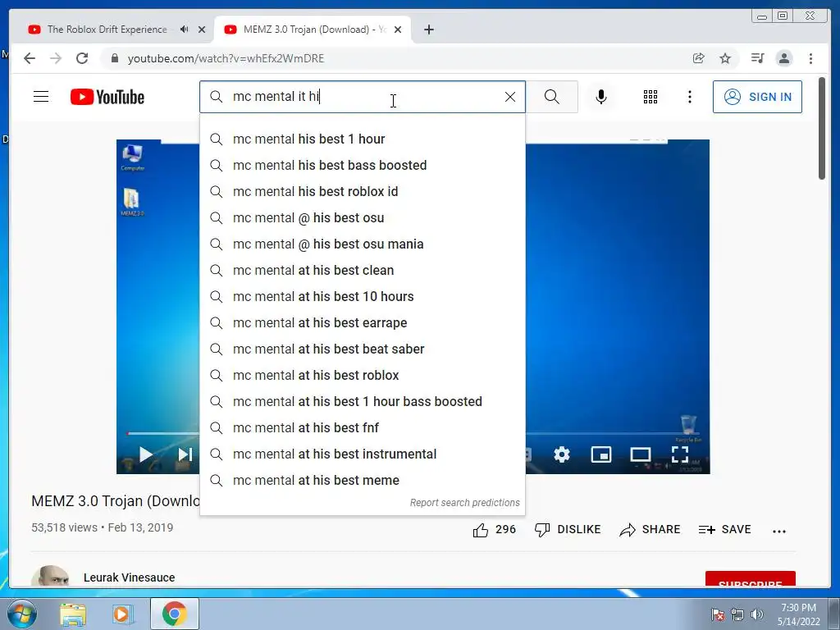This screenshot has width=840, height=630.
Task: Click the SIGN IN button
Action: click(757, 97)
